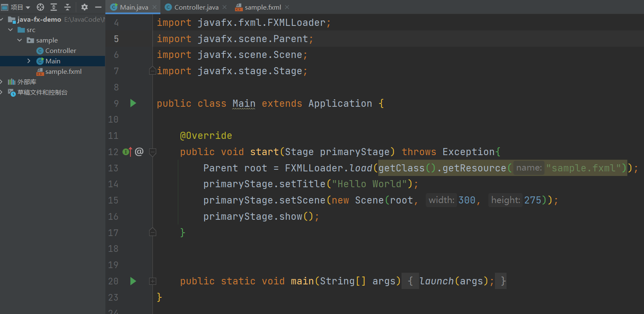The width and height of the screenshot is (644, 314).
Task: Open project panel settings gear
Action: pos(85,7)
